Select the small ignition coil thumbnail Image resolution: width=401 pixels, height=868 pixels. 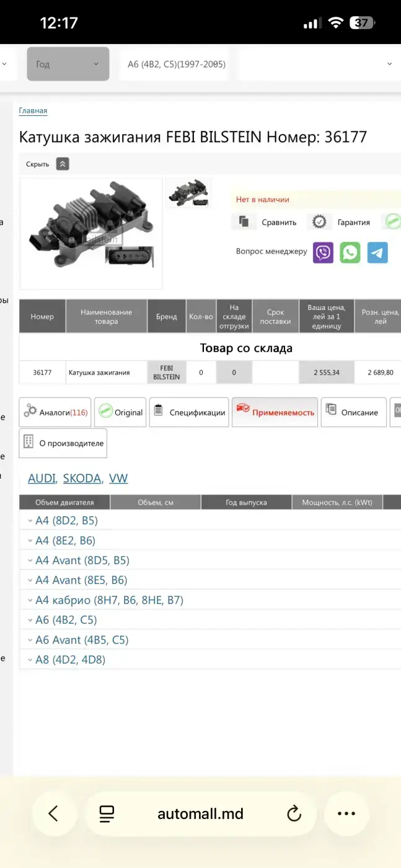coord(188,192)
